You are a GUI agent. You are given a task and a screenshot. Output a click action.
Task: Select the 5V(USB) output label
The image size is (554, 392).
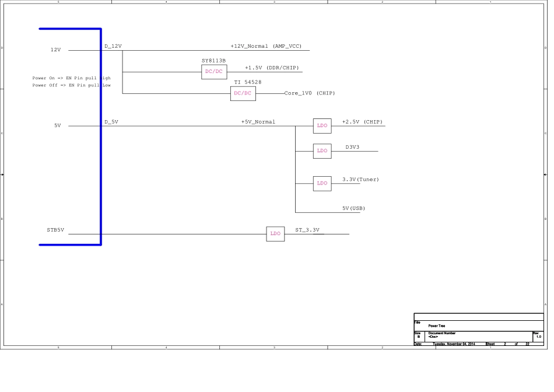(353, 208)
